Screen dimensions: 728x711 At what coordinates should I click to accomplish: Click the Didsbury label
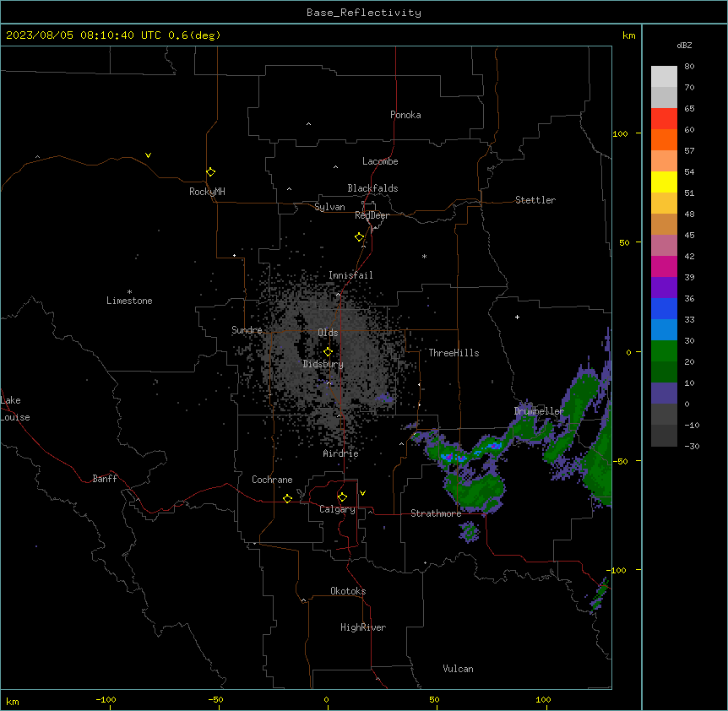point(323,364)
